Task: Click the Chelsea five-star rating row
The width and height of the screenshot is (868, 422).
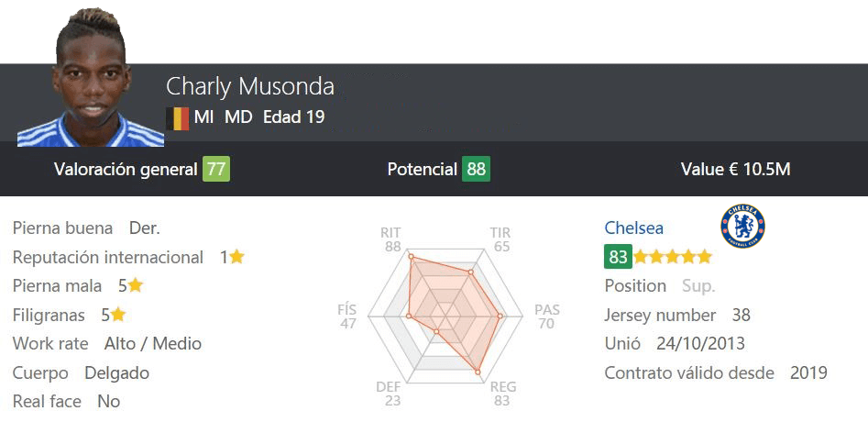Action: [x=673, y=257]
